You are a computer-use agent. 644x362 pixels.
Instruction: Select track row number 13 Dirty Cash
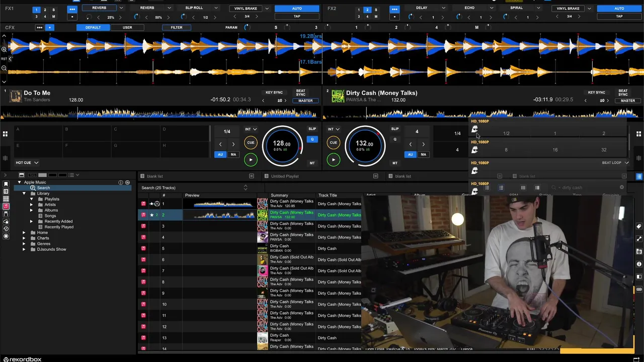click(x=251, y=338)
